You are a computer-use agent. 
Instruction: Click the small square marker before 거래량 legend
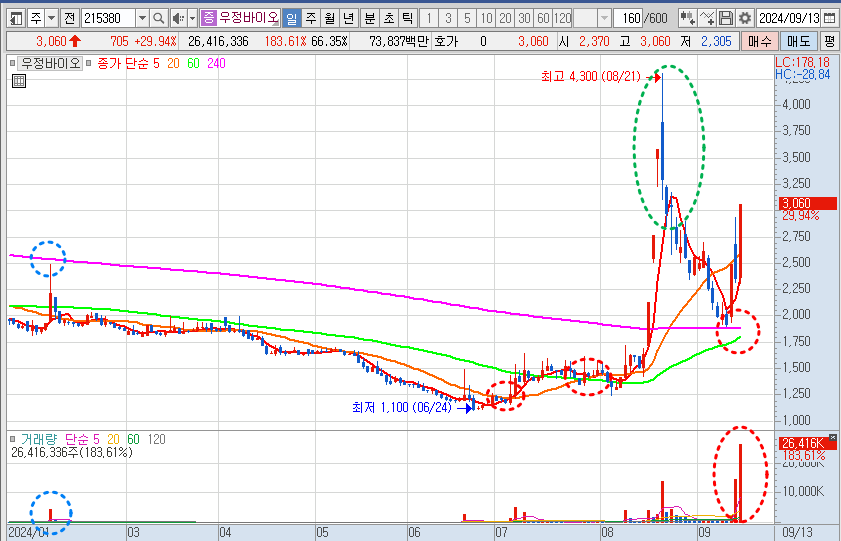tap(12, 439)
